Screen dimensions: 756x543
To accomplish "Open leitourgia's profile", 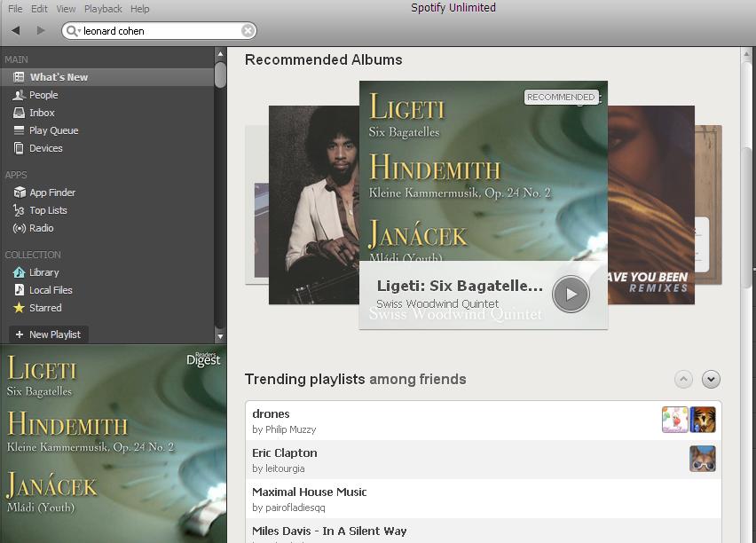I will (x=285, y=468).
